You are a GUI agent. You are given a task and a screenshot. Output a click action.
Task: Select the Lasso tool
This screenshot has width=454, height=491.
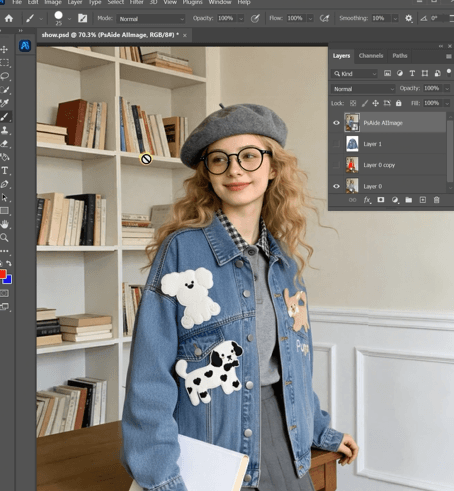pyautogui.click(x=5, y=76)
